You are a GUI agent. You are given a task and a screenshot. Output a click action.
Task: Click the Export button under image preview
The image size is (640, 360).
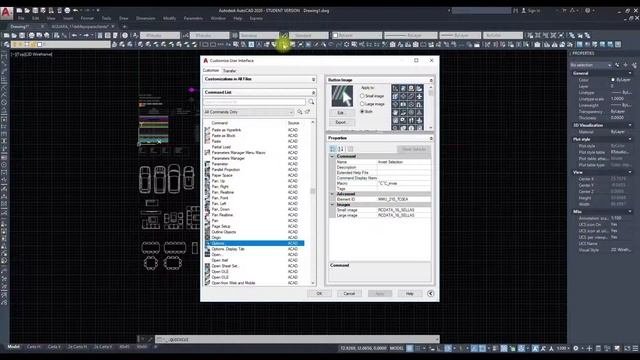(341, 122)
